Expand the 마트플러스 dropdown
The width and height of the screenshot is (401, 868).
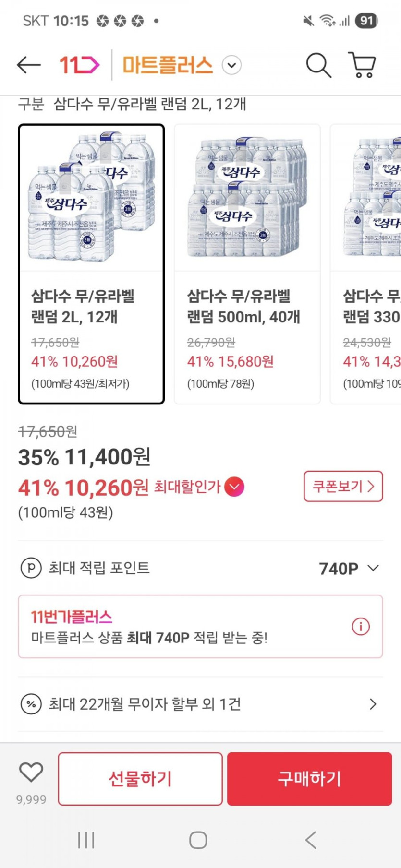[x=231, y=65]
